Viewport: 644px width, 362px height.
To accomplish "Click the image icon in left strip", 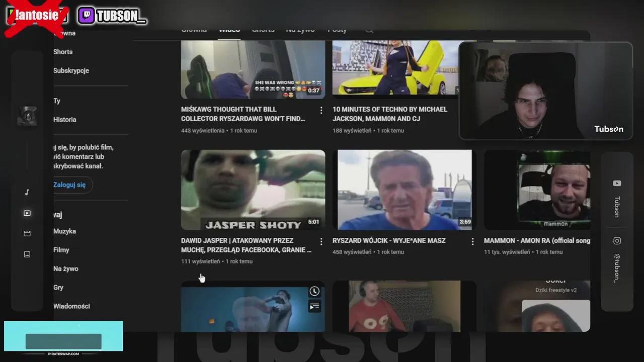I will pos(27,254).
